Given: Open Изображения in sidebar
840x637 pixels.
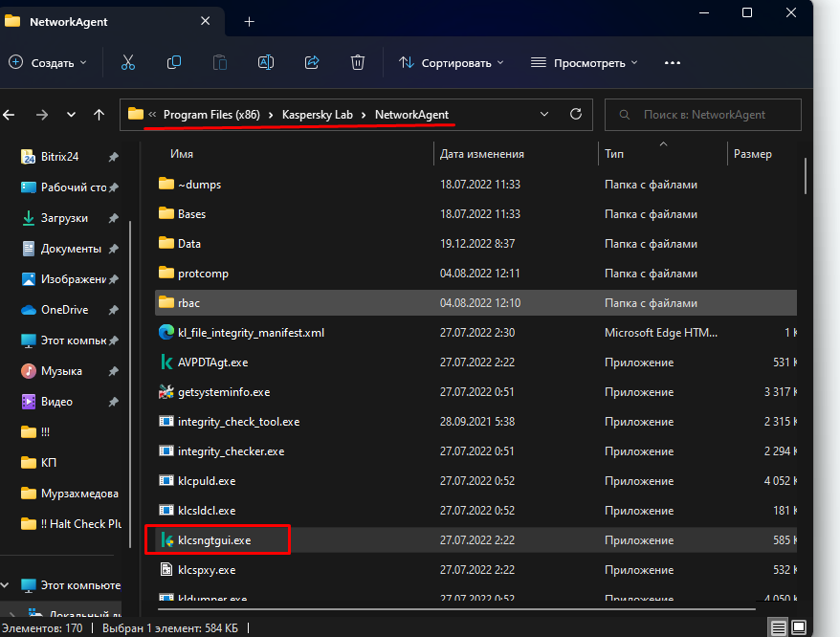Looking at the screenshot, I should point(74,279).
